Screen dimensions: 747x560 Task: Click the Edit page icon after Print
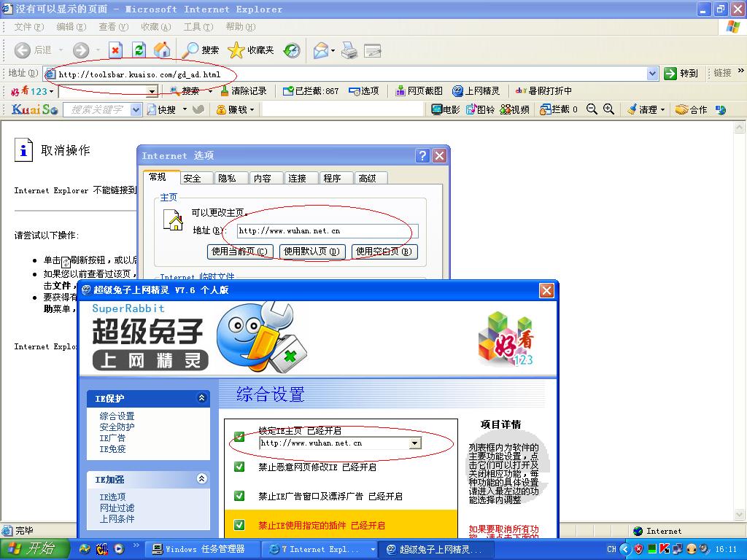click(373, 50)
